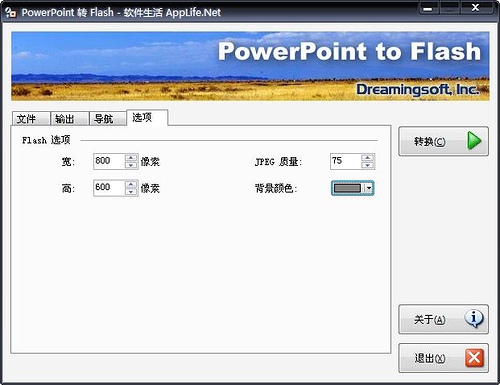Decrease the height value with down arrow
The height and width of the screenshot is (385, 500).
coord(131,192)
